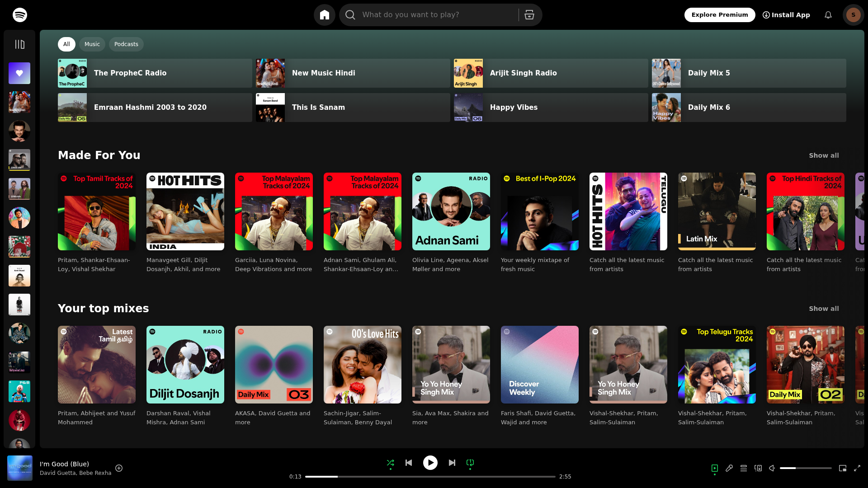Open Browse from the search bar icon
This screenshot has width=868, height=488.
[529, 15]
